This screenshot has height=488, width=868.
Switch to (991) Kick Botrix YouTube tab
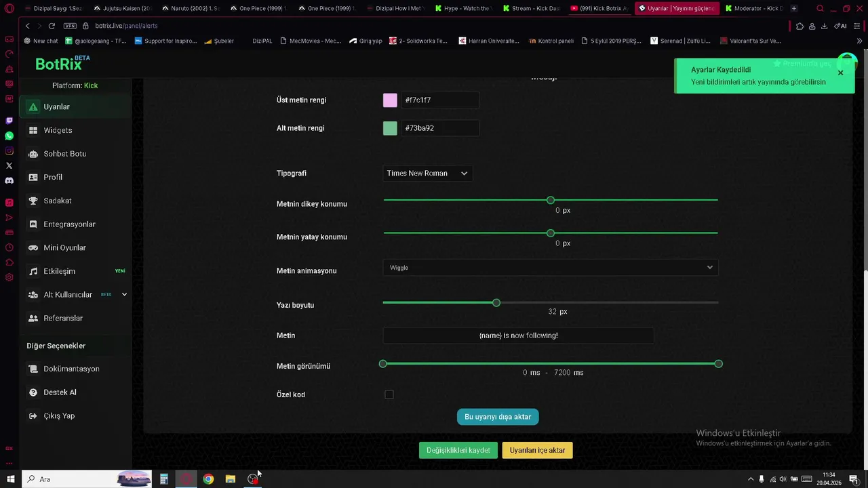coord(599,8)
